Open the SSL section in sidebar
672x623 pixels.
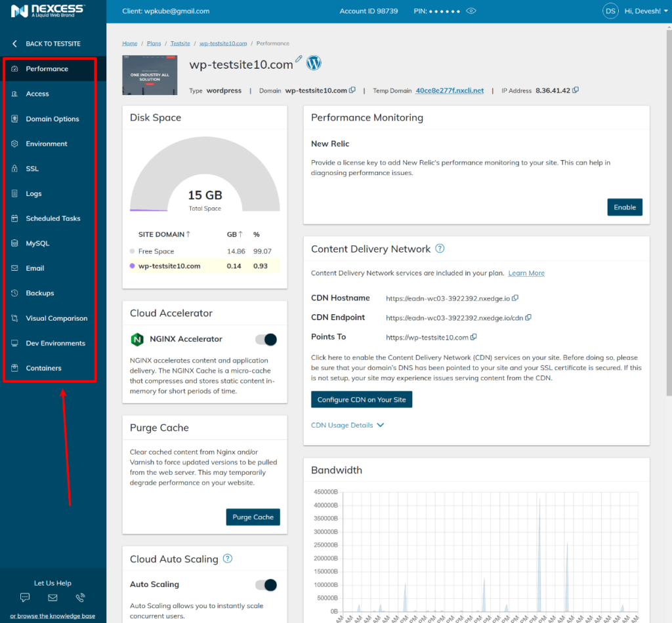[31, 169]
